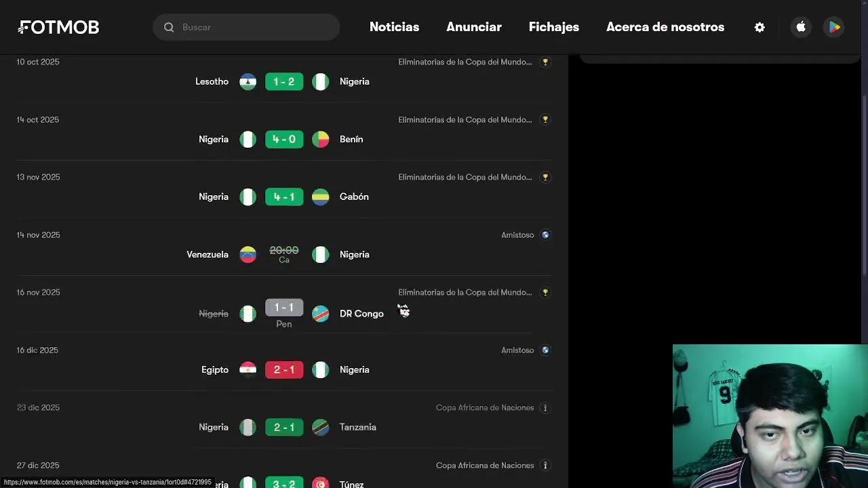The image size is (868, 488).
Task: Click the Tanzania flag icon
Action: (x=320, y=427)
